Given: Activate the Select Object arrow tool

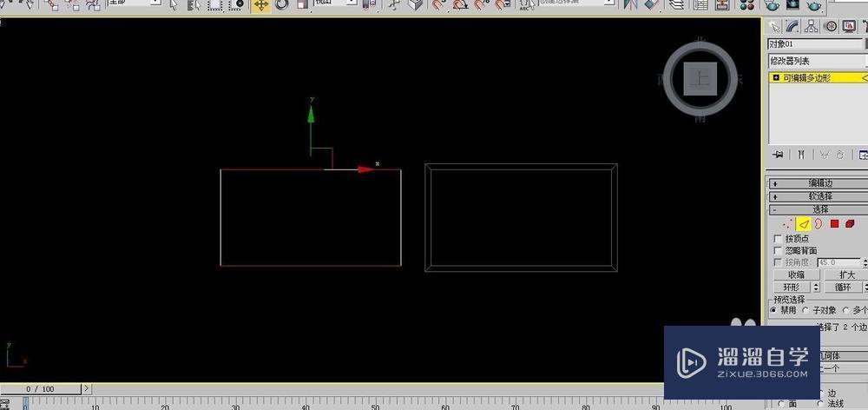Looking at the screenshot, I should pyautogui.click(x=174, y=5).
